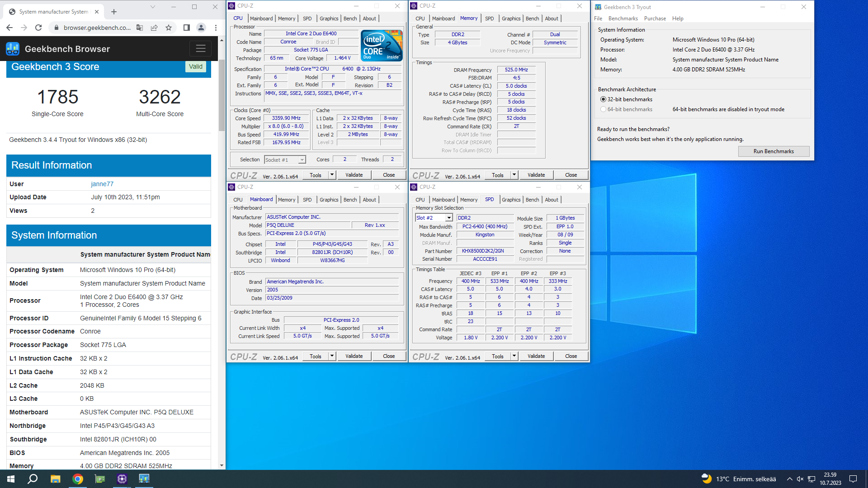The width and height of the screenshot is (868, 488).
Task: Open the Windows Start menu
Action: tap(11, 479)
